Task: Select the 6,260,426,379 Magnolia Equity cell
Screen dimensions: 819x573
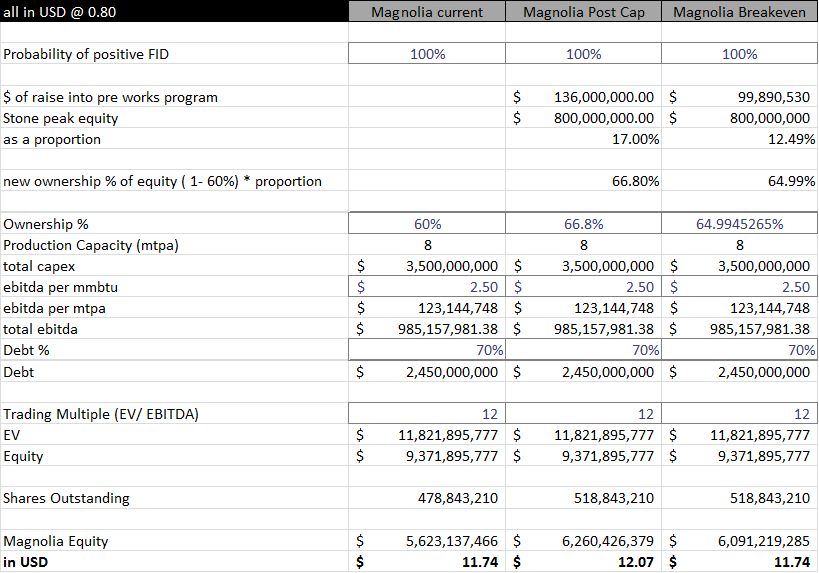Action: 583,541
